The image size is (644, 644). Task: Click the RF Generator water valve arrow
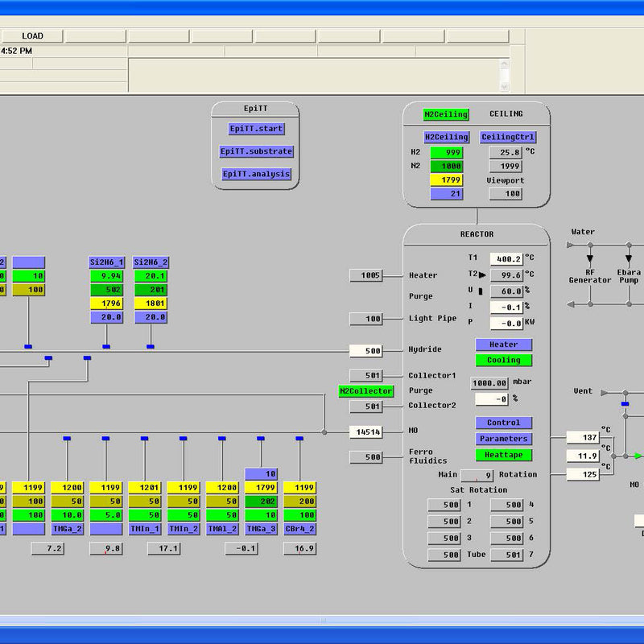coord(590,259)
